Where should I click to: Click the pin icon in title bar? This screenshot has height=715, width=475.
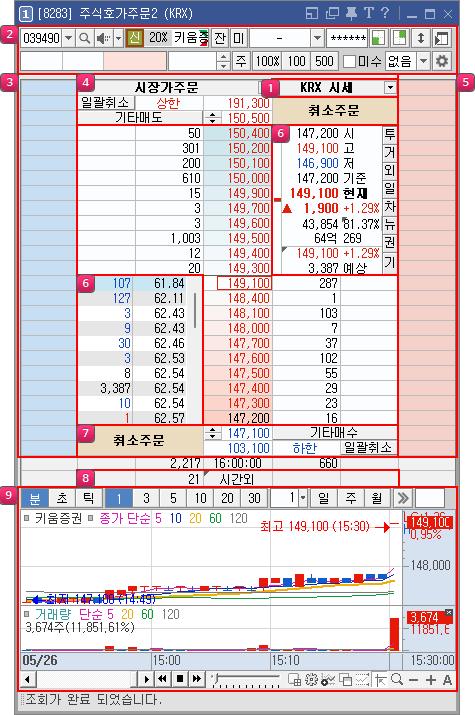point(351,14)
